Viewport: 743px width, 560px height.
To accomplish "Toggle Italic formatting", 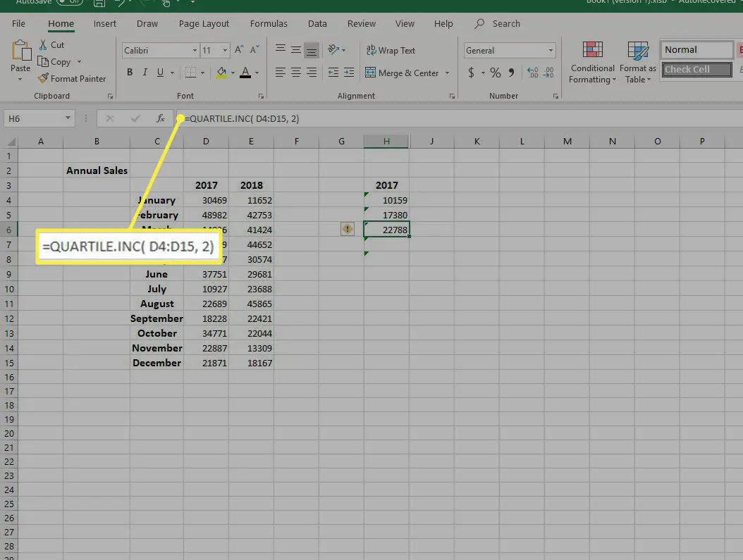I will pos(145,73).
